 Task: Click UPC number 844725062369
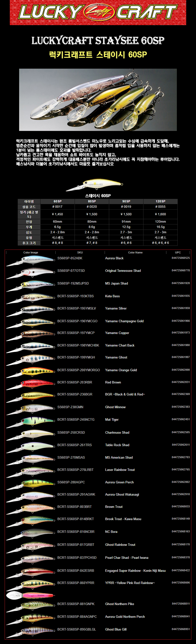[181, 394]
